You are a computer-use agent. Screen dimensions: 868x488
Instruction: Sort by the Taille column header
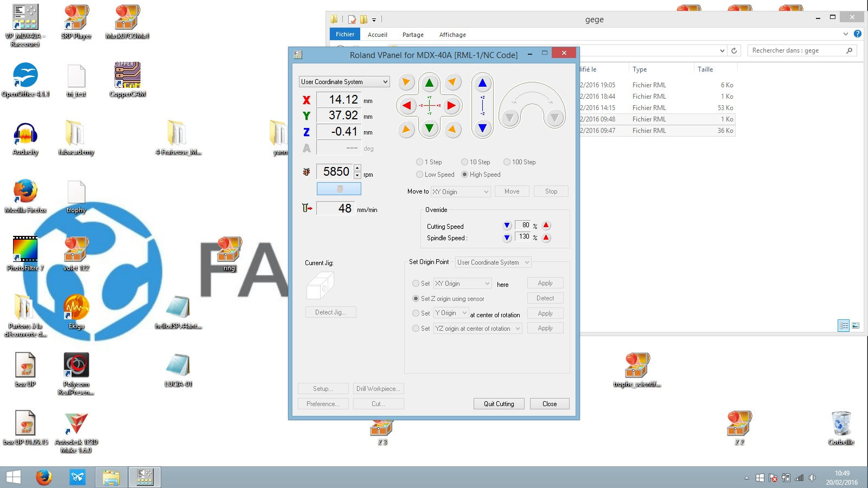[x=715, y=69]
